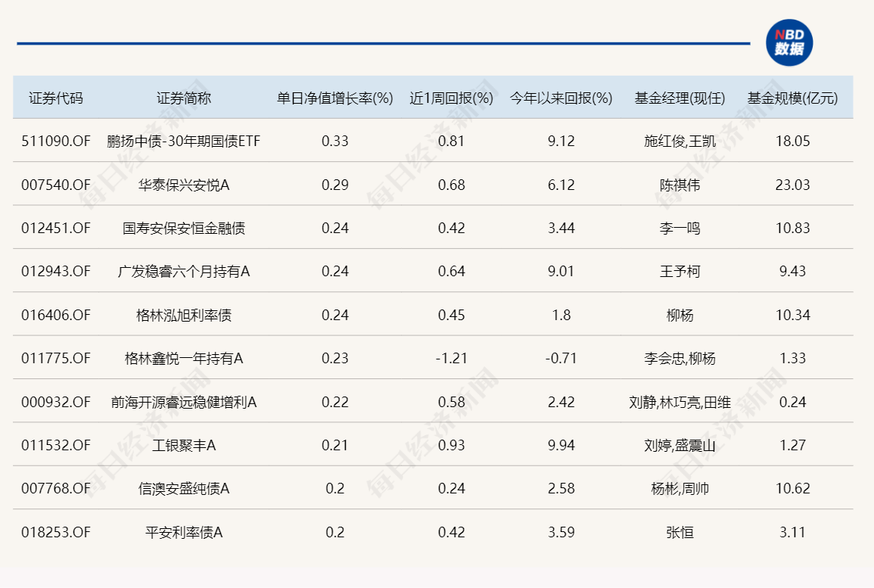This screenshot has width=874, height=588.
Task: Click the 近1周回报(%) header
Action: pyautogui.click(x=452, y=98)
